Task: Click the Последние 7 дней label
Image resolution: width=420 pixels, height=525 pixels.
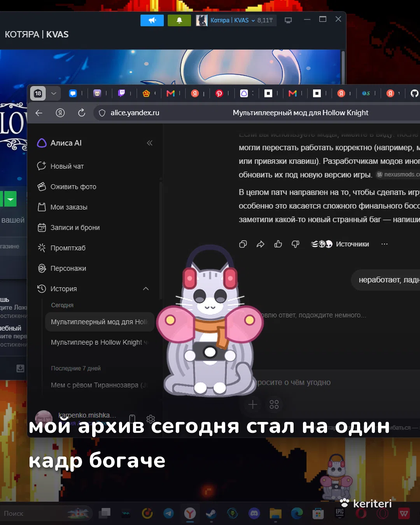Action: pyautogui.click(x=76, y=368)
